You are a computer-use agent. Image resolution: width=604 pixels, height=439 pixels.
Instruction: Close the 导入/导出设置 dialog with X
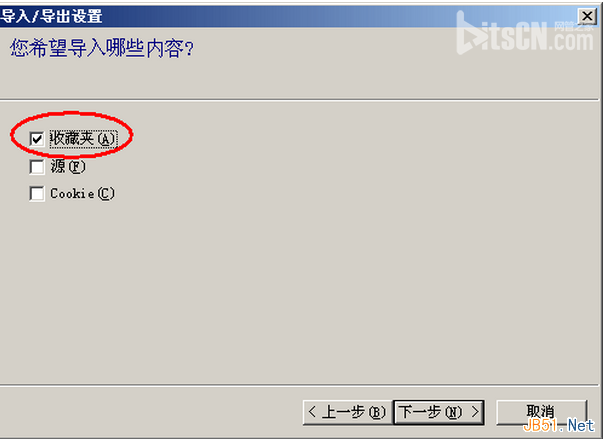click(587, 16)
